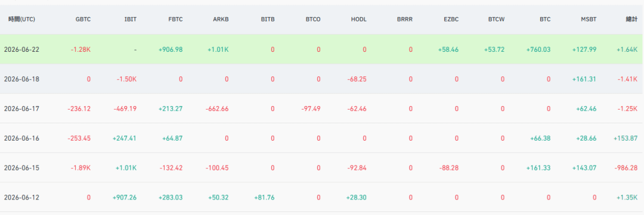
Task: Click +1.01K in the 2026-06-22 row
Action: (218, 49)
